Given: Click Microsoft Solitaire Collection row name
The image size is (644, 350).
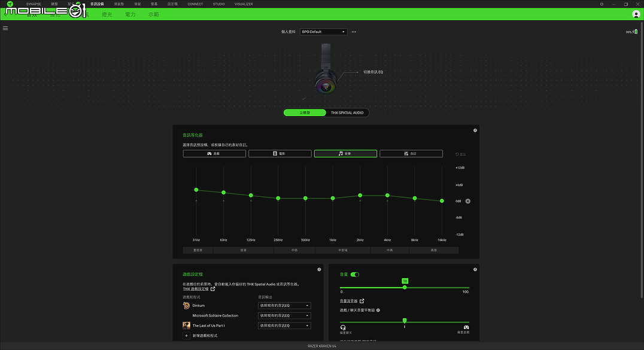Looking at the screenshot, I should coord(215,315).
